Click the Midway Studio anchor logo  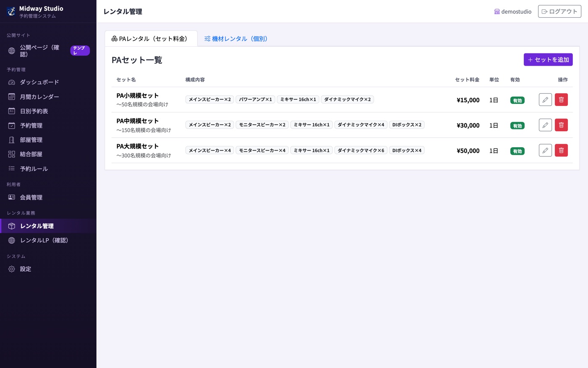(x=11, y=11)
